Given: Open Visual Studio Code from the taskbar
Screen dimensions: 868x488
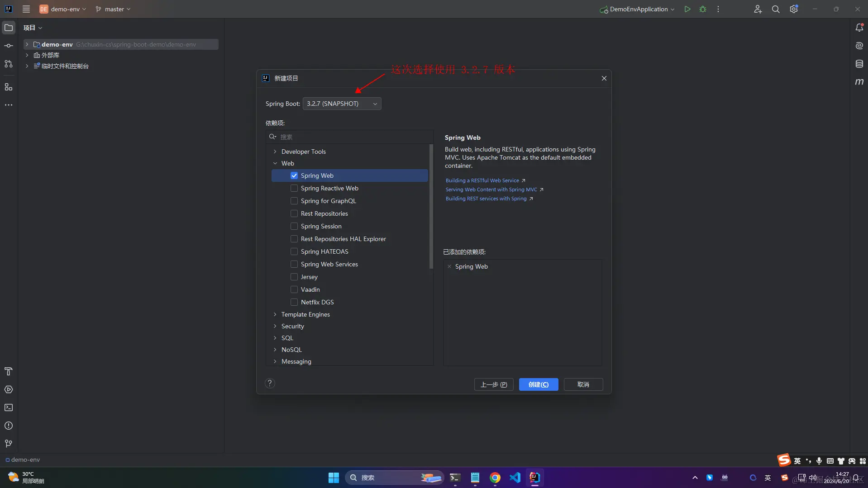Looking at the screenshot, I should (x=515, y=478).
